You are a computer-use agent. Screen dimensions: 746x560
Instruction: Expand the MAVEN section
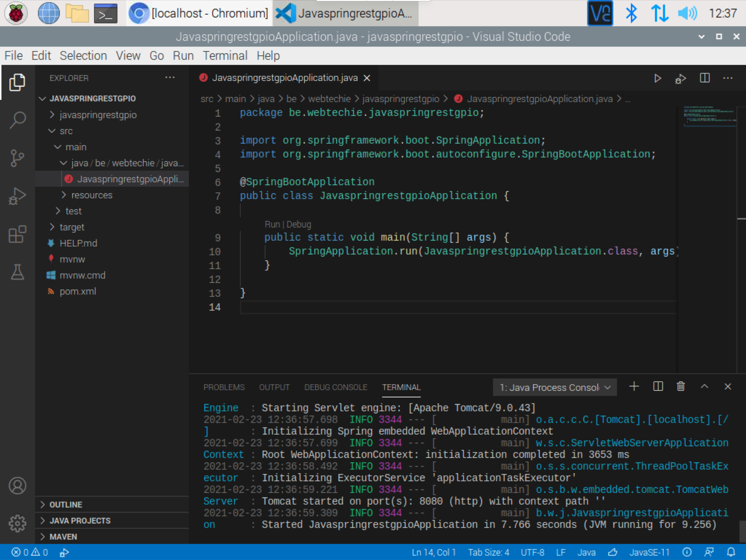click(63, 536)
